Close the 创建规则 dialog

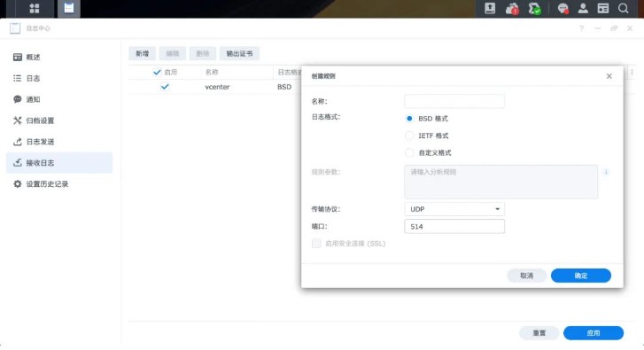tap(609, 76)
